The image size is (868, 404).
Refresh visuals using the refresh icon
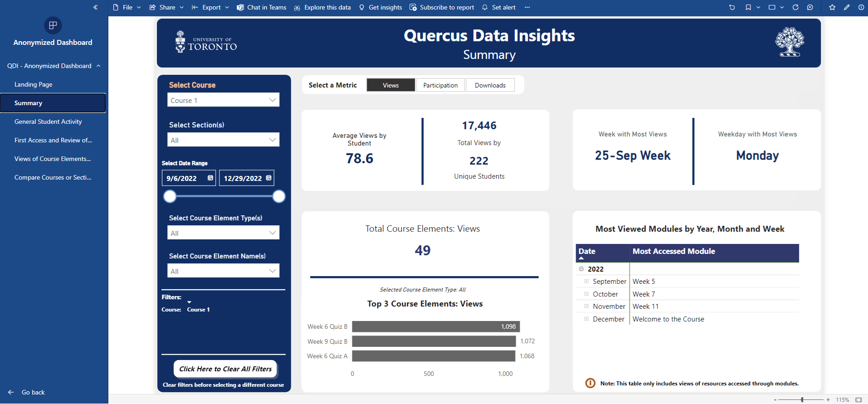pos(795,7)
